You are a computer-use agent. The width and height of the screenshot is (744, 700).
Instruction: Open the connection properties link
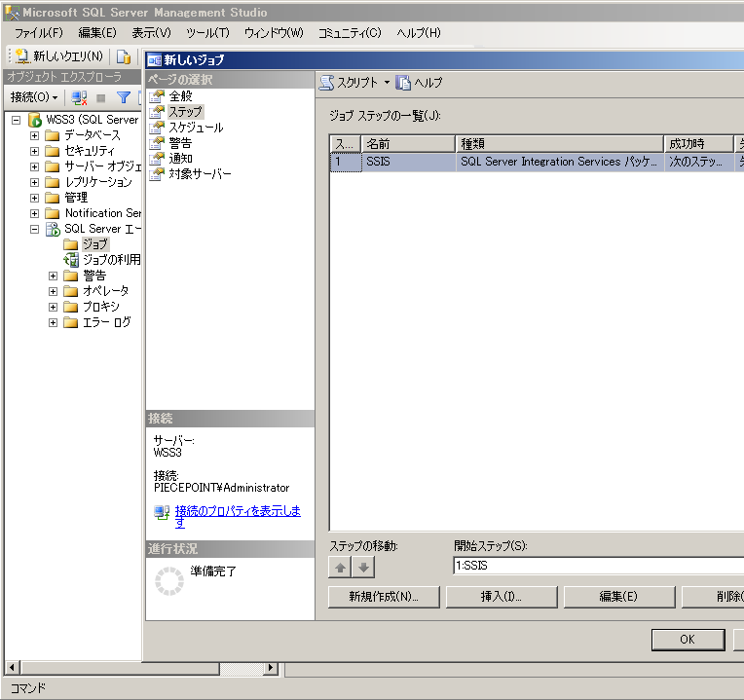pyautogui.click(x=238, y=516)
